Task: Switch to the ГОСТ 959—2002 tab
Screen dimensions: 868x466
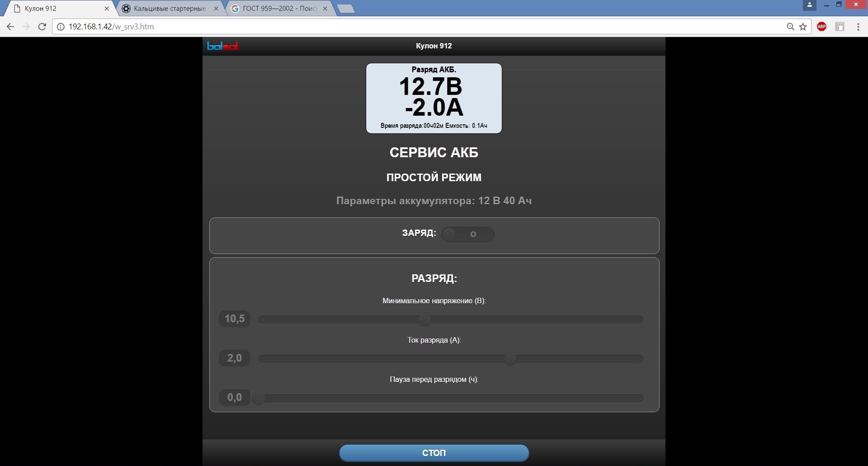Action: (x=279, y=9)
